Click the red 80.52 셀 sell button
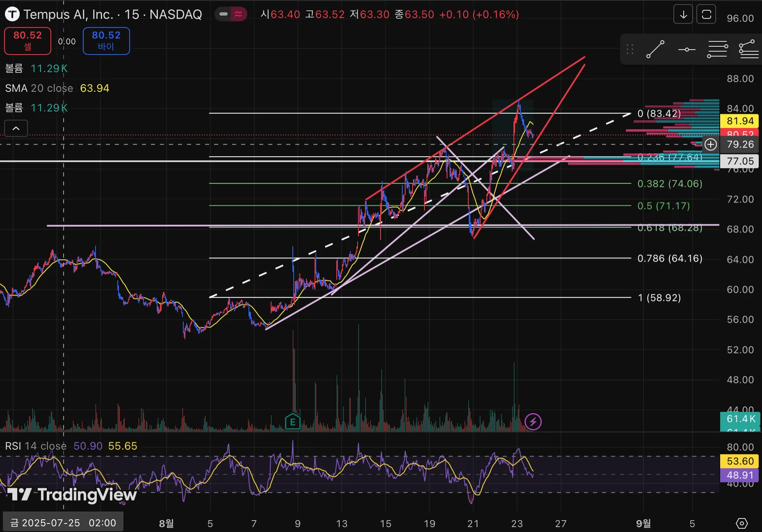 pyautogui.click(x=28, y=41)
